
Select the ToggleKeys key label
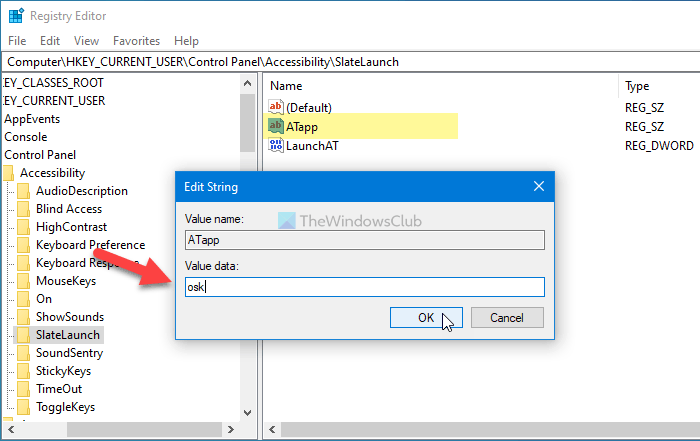pos(66,407)
